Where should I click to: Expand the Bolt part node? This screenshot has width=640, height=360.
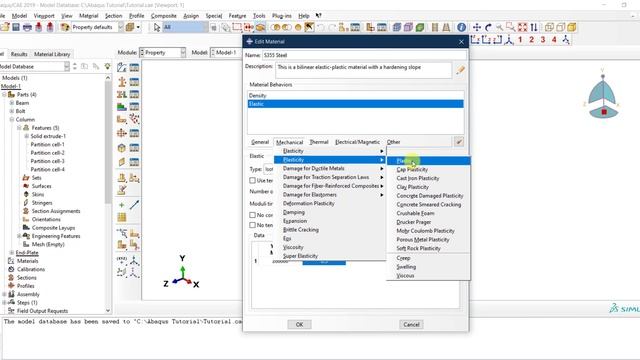[x=12, y=111]
